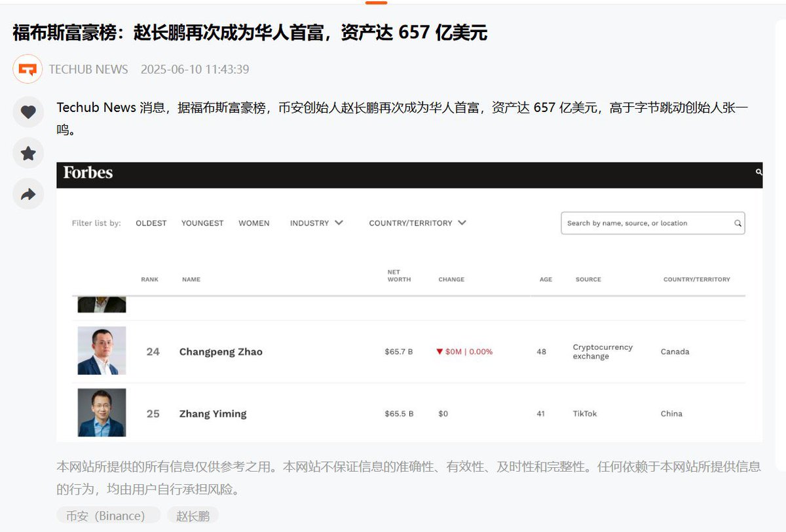The height and width of the screenshot is (532, 786).
Task: Click the 'Filter list by:' label
Action: point(96,223)
